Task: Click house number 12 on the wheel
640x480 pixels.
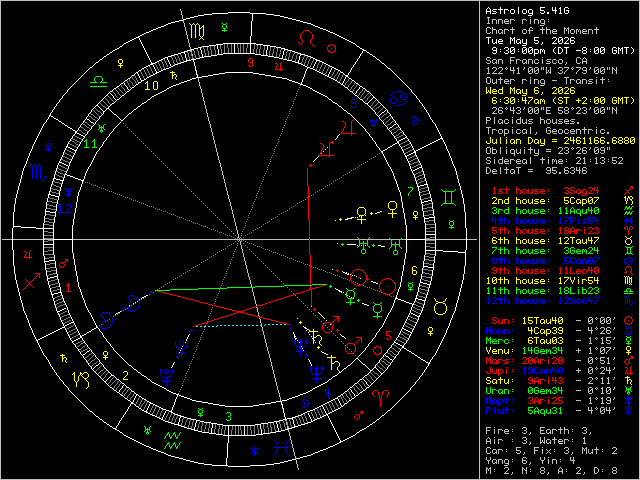Action: (64, 209)
